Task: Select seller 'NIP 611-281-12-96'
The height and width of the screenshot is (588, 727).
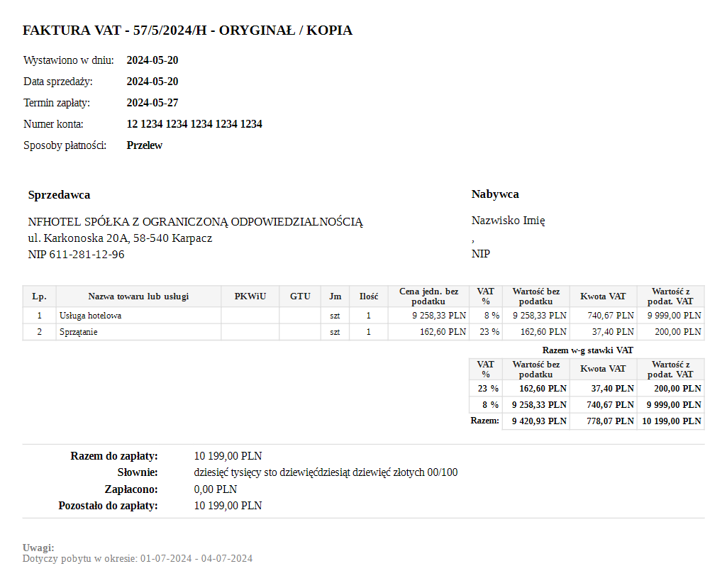Action: tap(76, 255)
